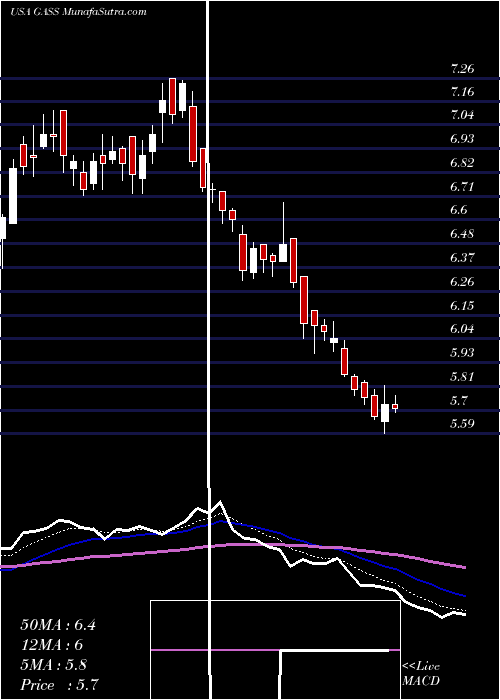Click the 6.48 price axis label
Image resolution: width=500 pixels, height=700 pixels.
[x=462, y=234]
